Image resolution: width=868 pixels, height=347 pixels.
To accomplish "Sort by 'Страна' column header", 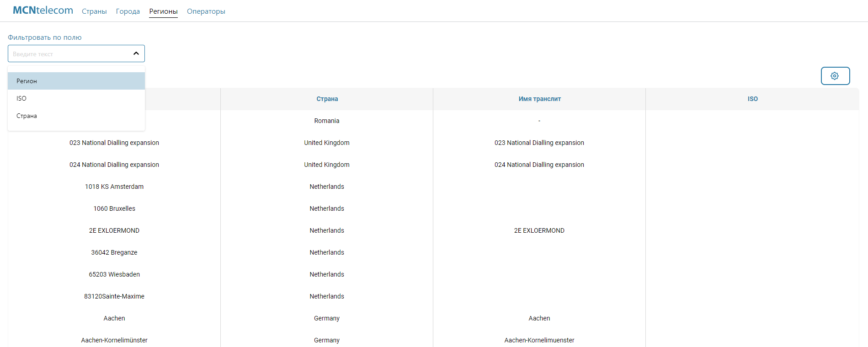I will click(x=327, y=99).
